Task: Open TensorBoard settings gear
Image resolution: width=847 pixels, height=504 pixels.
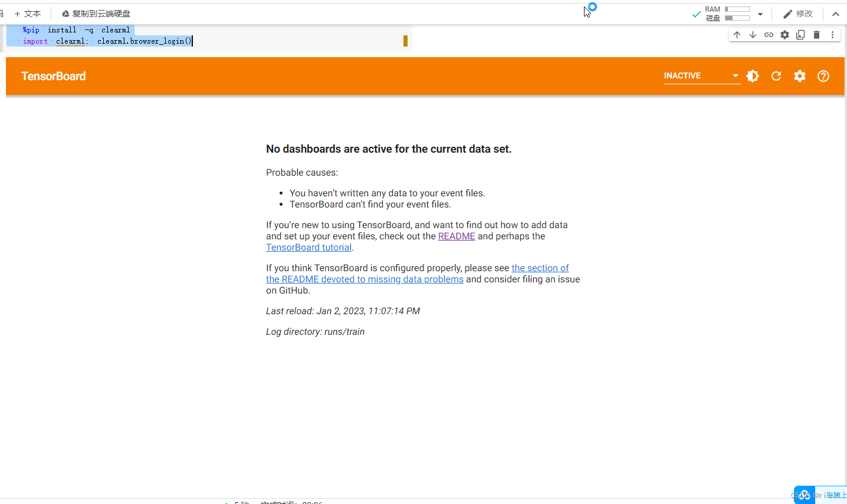Action: (800, 76)
